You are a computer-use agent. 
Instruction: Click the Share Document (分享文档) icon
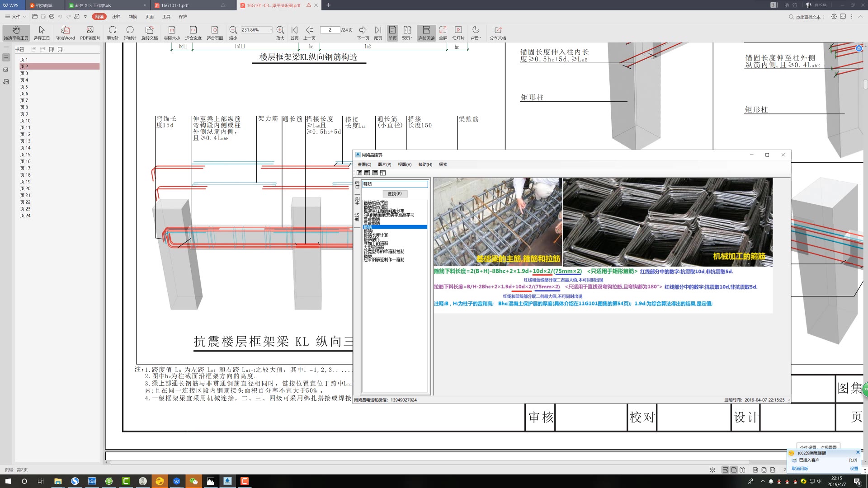(498, 33)
